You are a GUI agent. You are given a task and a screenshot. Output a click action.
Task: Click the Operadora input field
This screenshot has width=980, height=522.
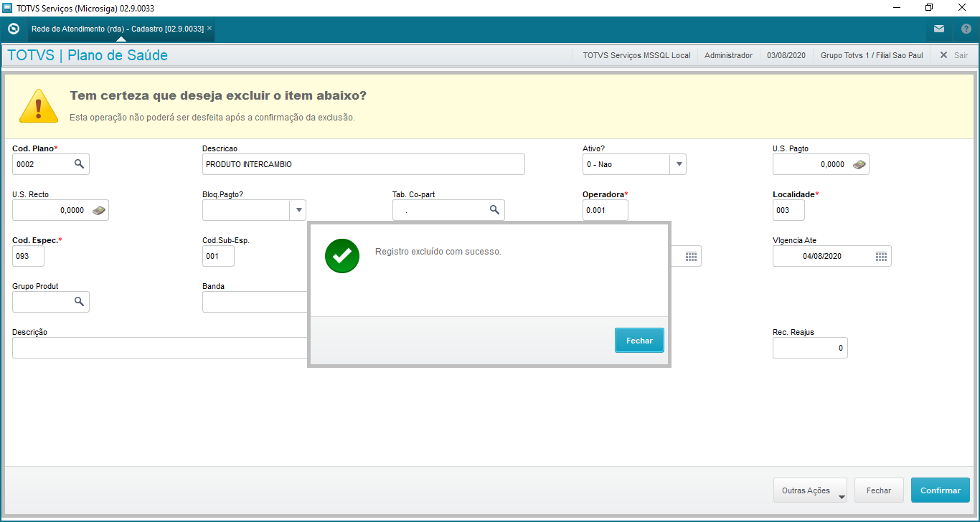[606, 210]
